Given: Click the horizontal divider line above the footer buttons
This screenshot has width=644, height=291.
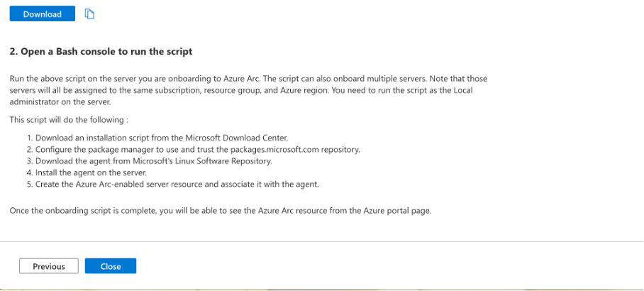Looking at the screenshot, I should coord(322,242).
